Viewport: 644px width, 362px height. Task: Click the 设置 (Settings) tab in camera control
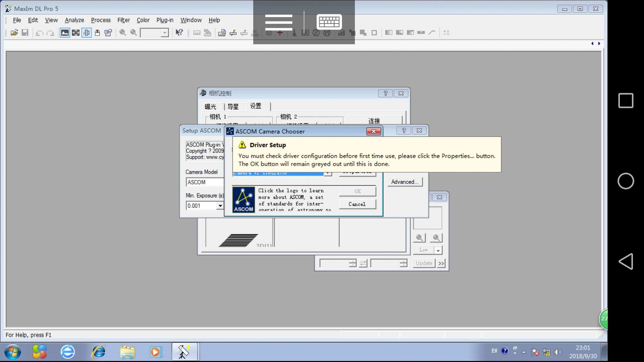[x=255, y=106]
